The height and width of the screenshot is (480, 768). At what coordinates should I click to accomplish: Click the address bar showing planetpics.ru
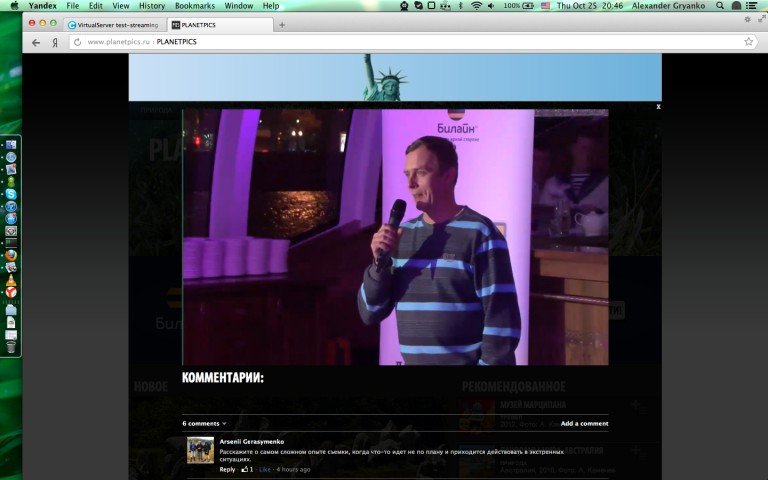(411, 42)
